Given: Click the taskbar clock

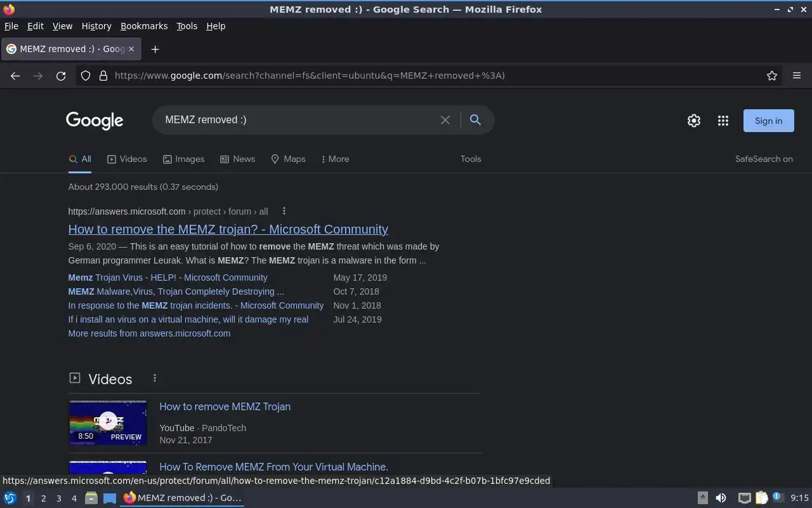Looking at the screenshot, I should point(799,498).
